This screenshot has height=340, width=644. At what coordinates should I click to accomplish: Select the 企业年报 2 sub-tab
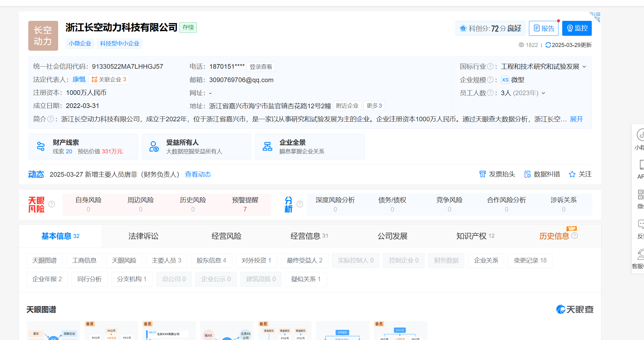click(x=47, y=279)
